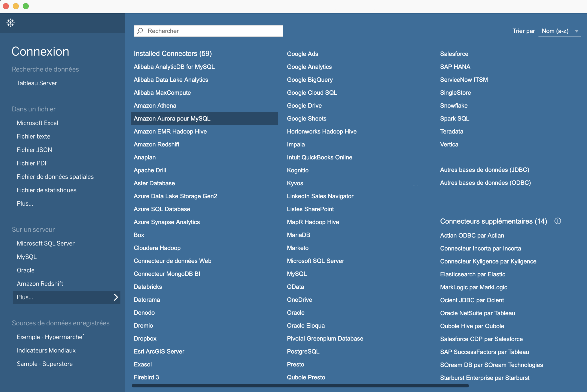The image size is (587, 392).
Task: Choose OneDrive connector
Action: (x=299, y=300)
